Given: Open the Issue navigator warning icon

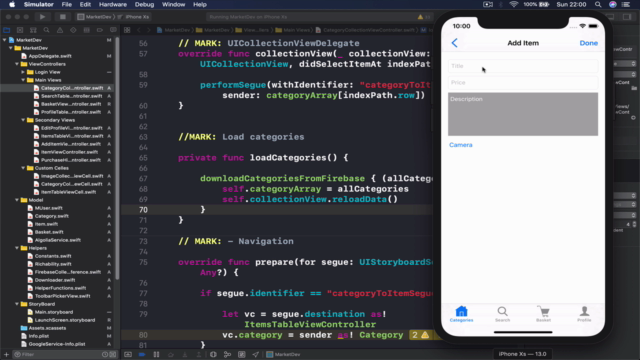Looking at the screenshot, I should [60, 30].
